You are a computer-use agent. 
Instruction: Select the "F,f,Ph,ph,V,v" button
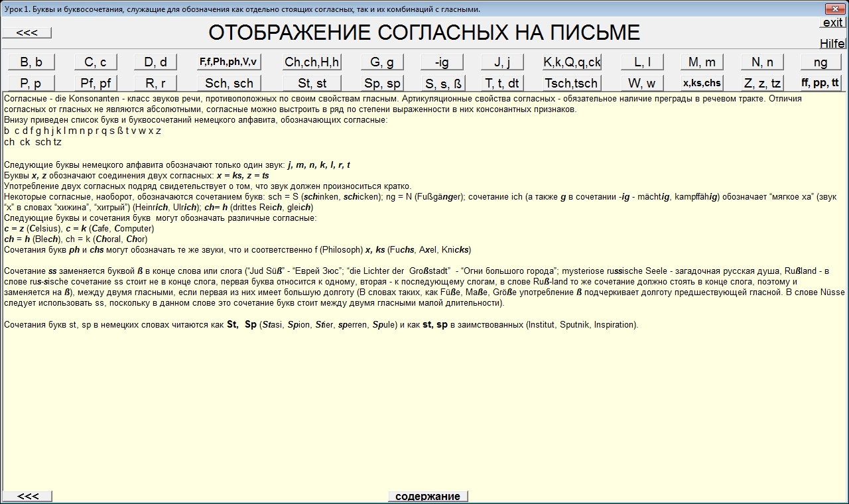pos(229,62)
